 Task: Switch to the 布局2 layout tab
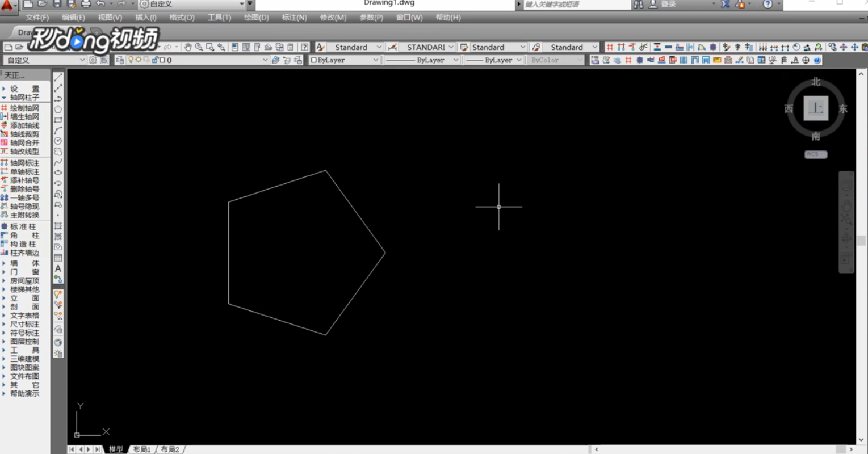(x=170, y=449)
